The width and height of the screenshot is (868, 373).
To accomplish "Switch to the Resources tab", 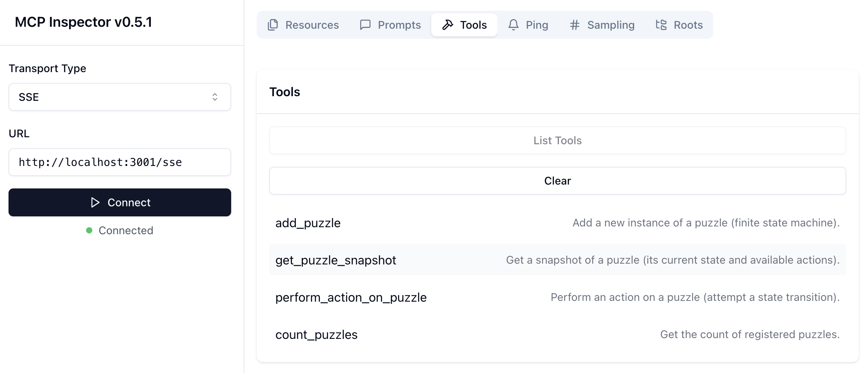I will click(303, 24).
